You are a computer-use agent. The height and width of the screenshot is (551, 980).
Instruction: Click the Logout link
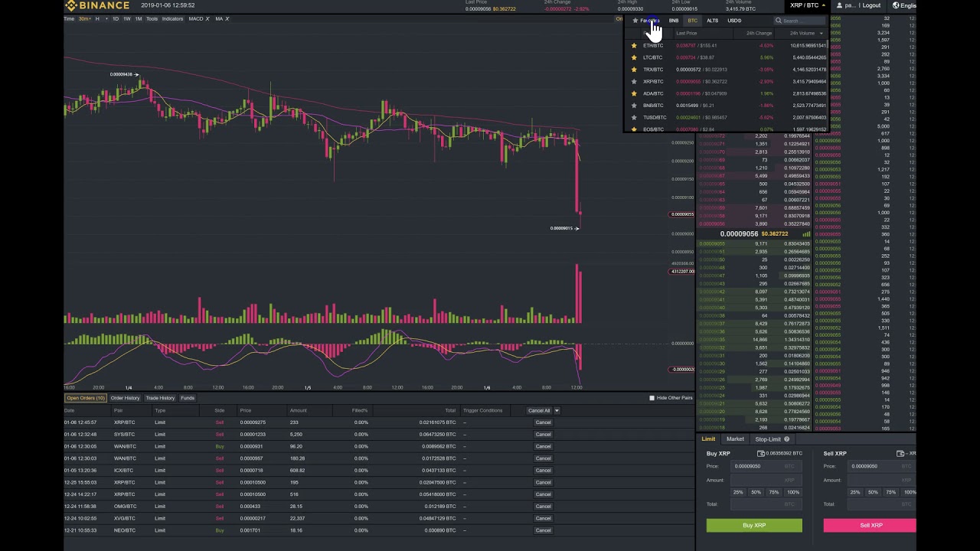[x=871, y=5]
